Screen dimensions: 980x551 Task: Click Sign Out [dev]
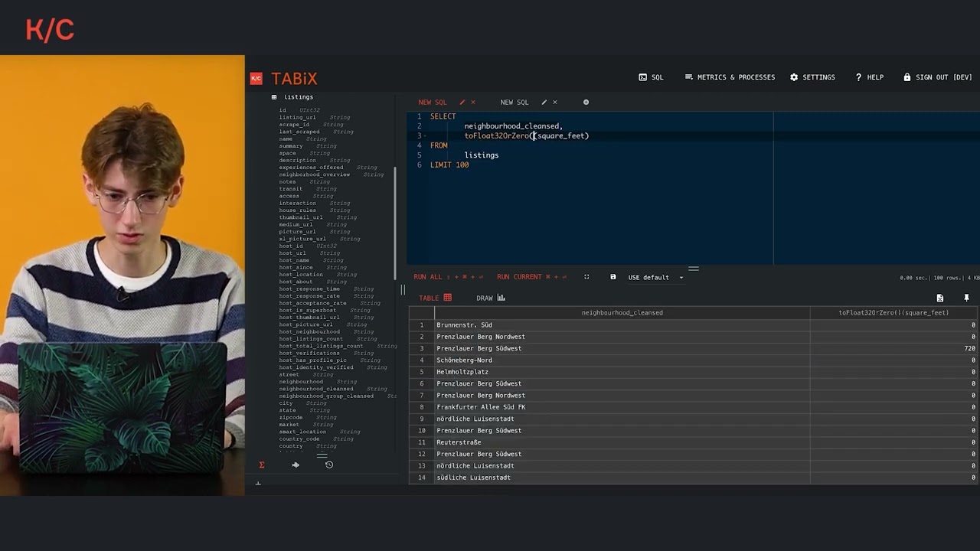pyautogui.click(x=937, y=77)
